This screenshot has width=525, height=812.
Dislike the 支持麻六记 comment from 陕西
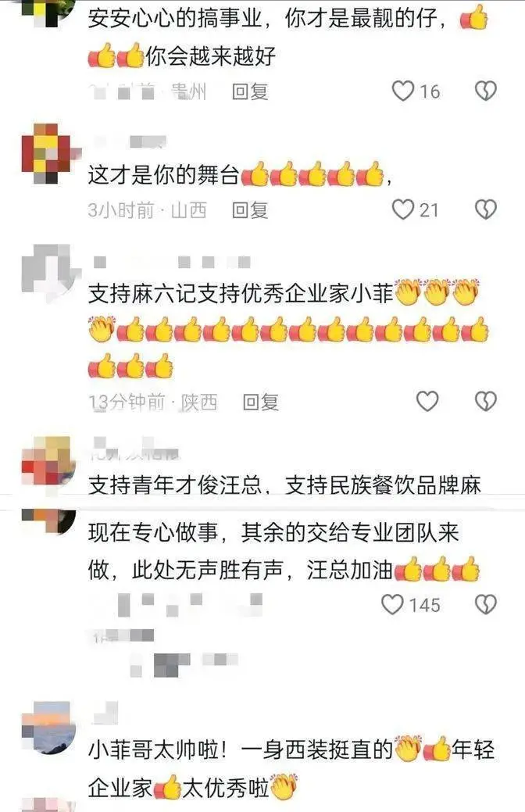[x=486, y=402]
